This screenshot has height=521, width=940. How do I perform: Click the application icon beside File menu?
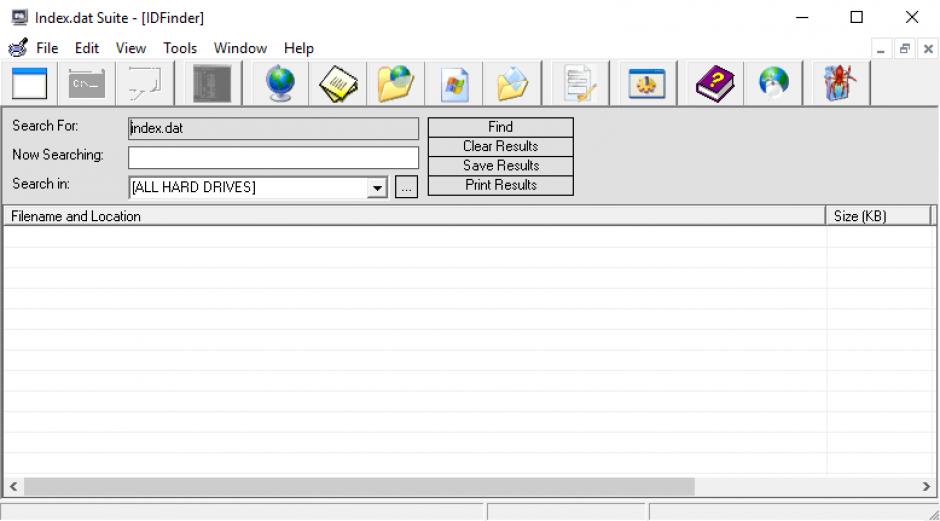pos(18,47)
